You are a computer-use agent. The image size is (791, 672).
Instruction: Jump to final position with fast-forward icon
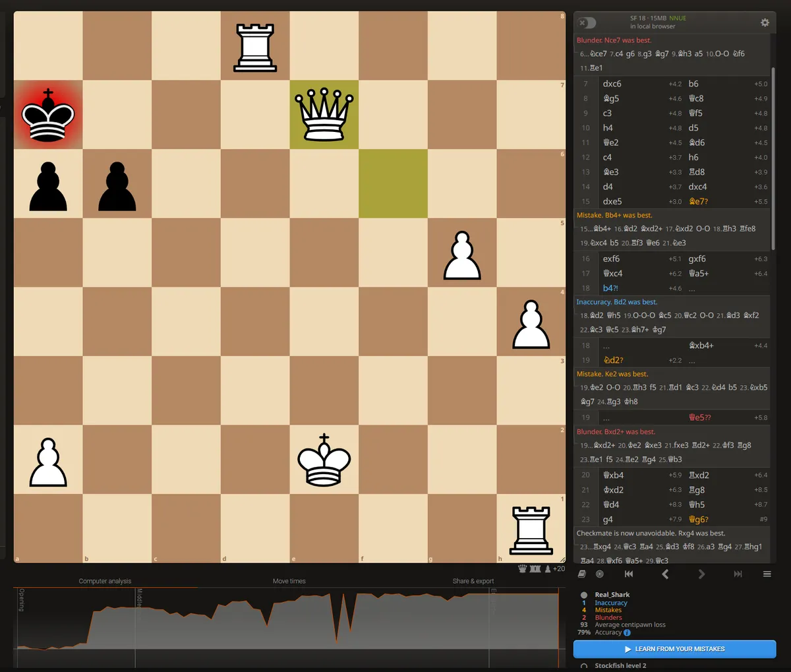point(738,574)
